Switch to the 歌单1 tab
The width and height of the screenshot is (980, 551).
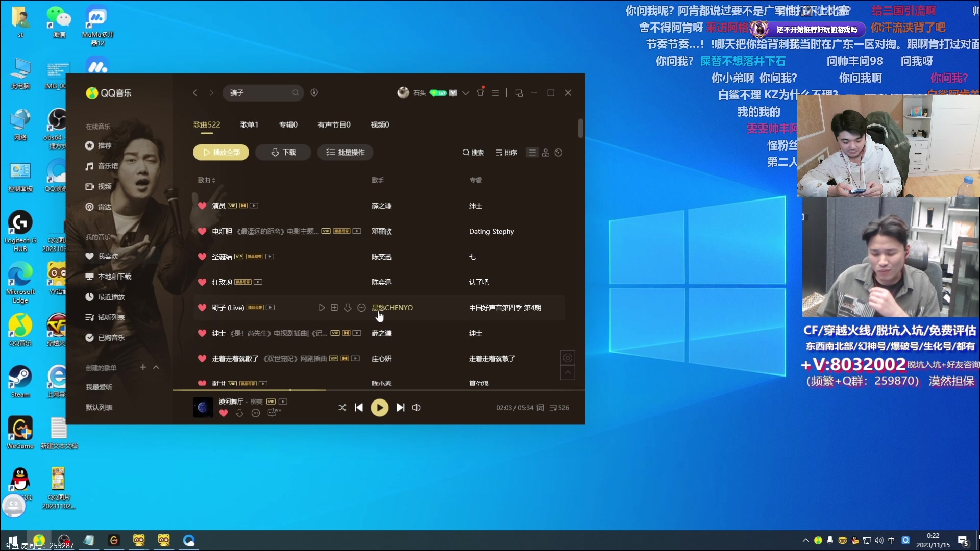coord(249,125)
